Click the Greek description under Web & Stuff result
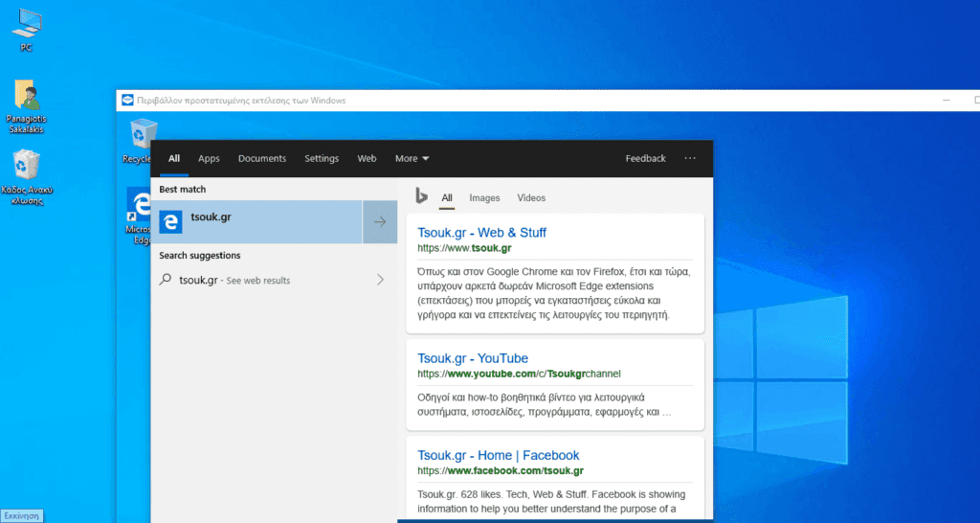980x523 pixels. point(554,293)
